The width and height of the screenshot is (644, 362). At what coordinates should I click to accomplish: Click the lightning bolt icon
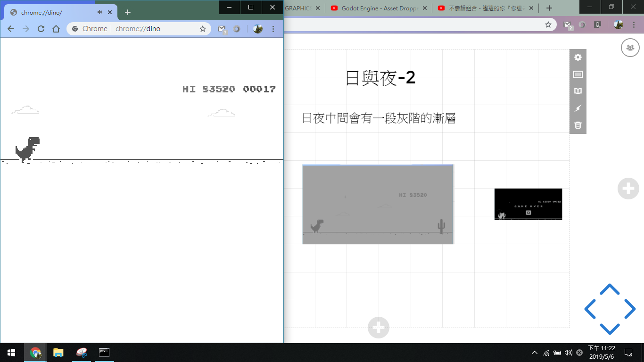(578, 108)
